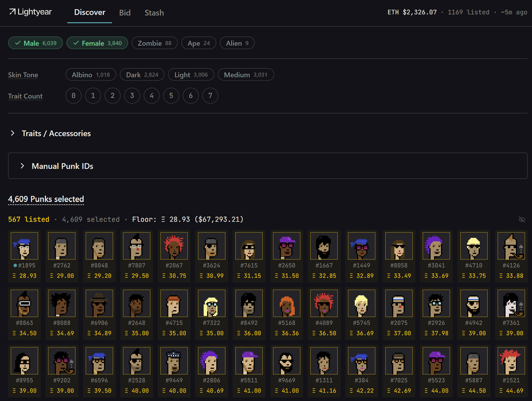This screenshot has width=532, height=401.
Task: Switch to the Bid tab
Action: (125, 12)
